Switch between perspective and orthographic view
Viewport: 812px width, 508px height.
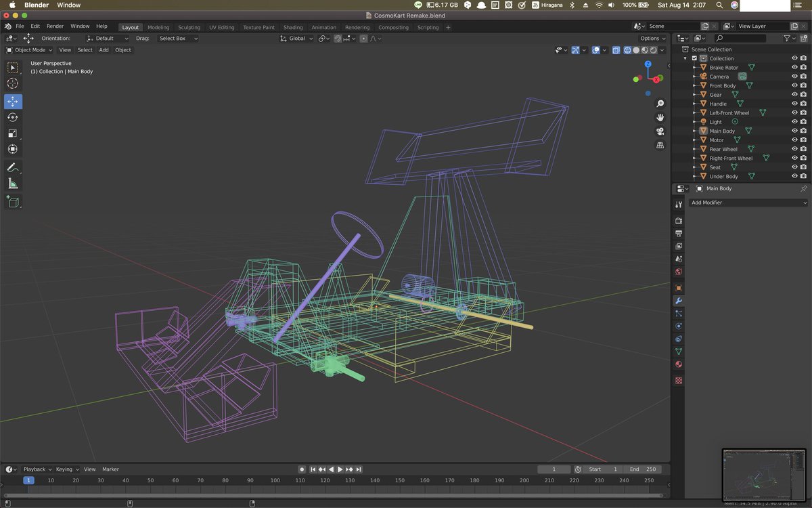(660, 145)
